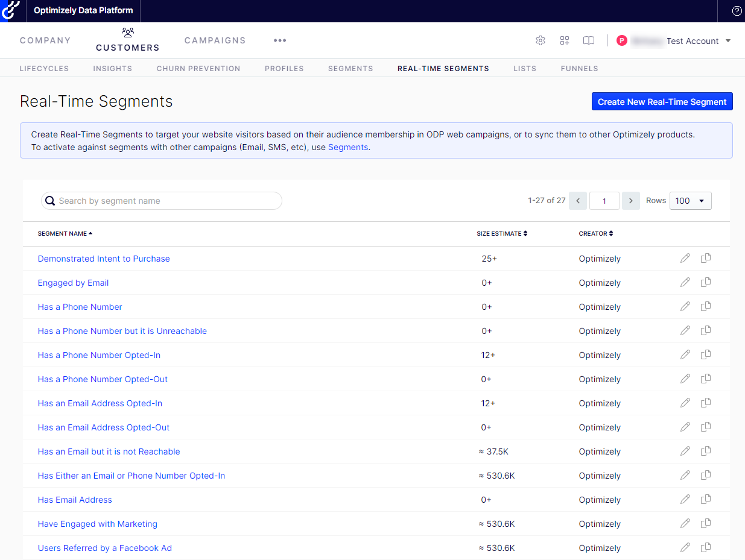Viewport: 745px width, 560px height.
Task: Duplicate Has Either Email or Phone Opted-In
Action: [706, 476]
